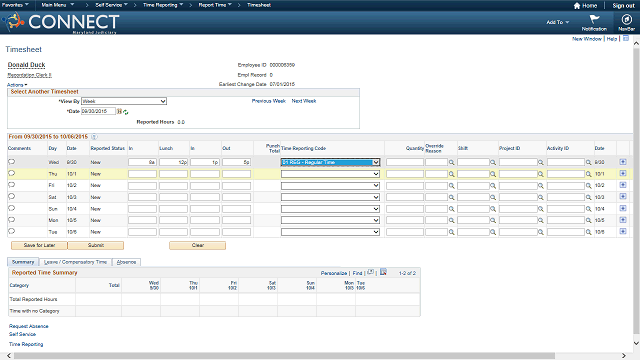640x360 pixels.
Task: Add a row with plus icon for 10/4
Action: pos(623,208)
